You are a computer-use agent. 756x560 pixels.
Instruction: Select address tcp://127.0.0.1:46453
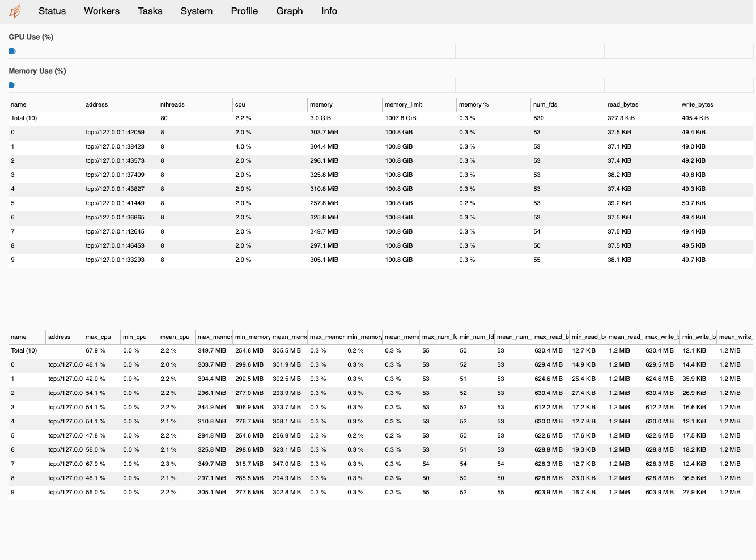point(115,245)
